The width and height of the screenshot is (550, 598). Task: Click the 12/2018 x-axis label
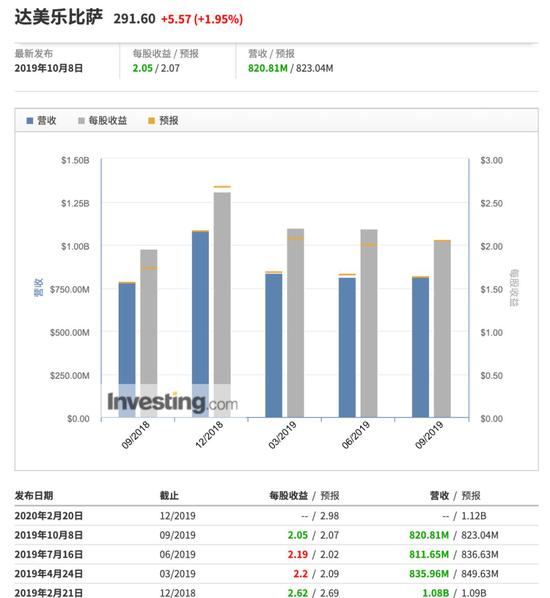click(x=209, y=435)
